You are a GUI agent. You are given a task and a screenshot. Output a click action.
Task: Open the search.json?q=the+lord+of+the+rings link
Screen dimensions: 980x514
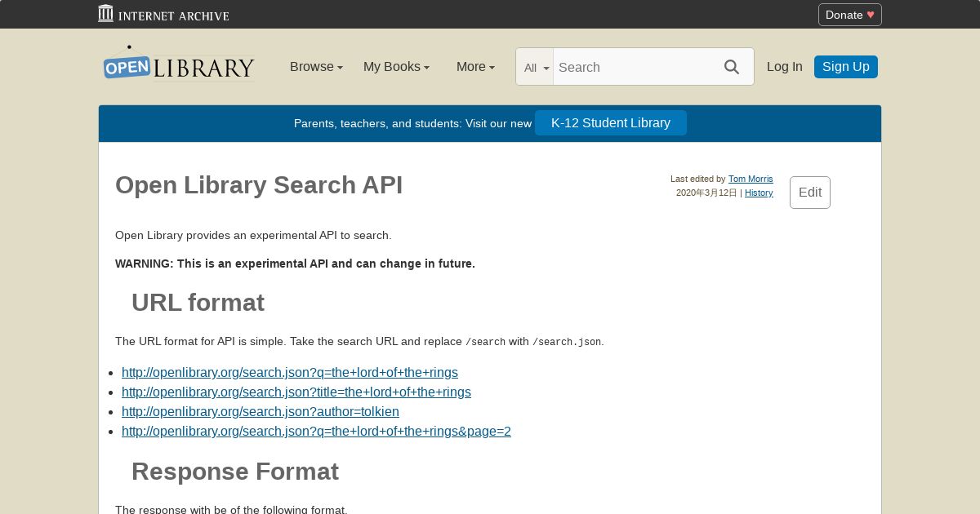[x=290, y=372]
